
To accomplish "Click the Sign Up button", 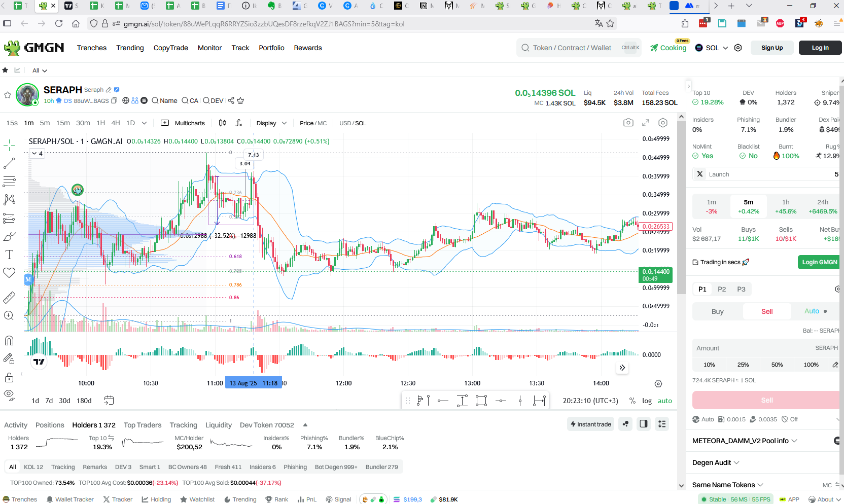I will (772, 48).
